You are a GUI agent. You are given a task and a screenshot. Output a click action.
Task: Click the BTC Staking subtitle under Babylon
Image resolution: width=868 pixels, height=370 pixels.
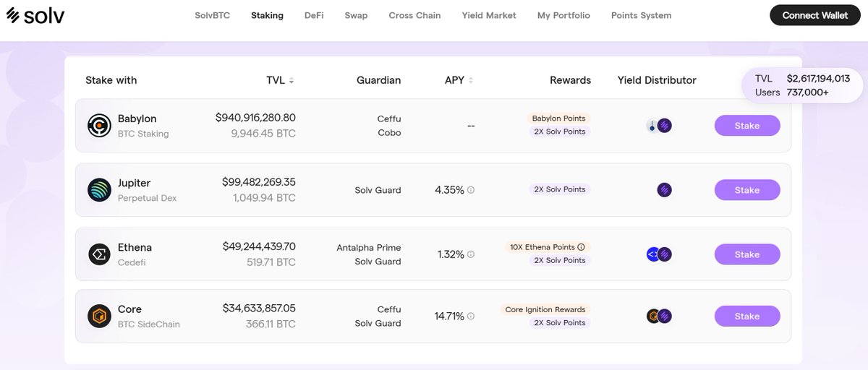coord(143,134)
